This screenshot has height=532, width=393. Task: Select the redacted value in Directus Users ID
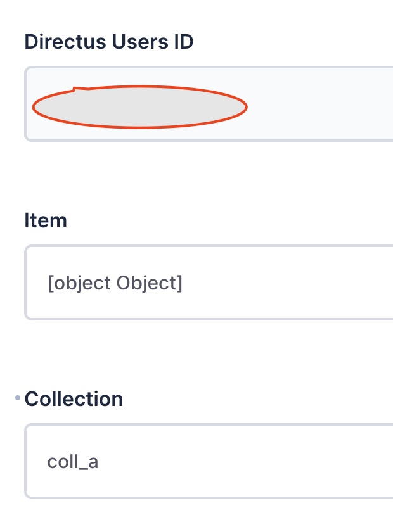pos(139,106)
